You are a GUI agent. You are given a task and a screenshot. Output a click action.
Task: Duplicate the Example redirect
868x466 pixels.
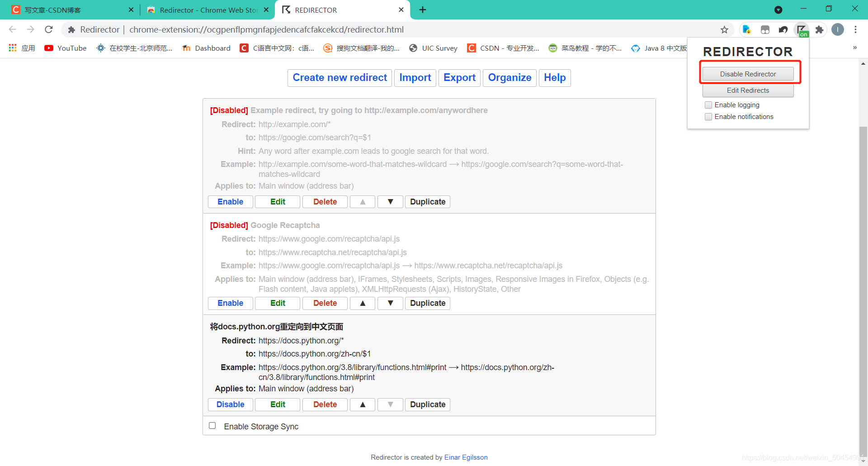coord(428,202)
